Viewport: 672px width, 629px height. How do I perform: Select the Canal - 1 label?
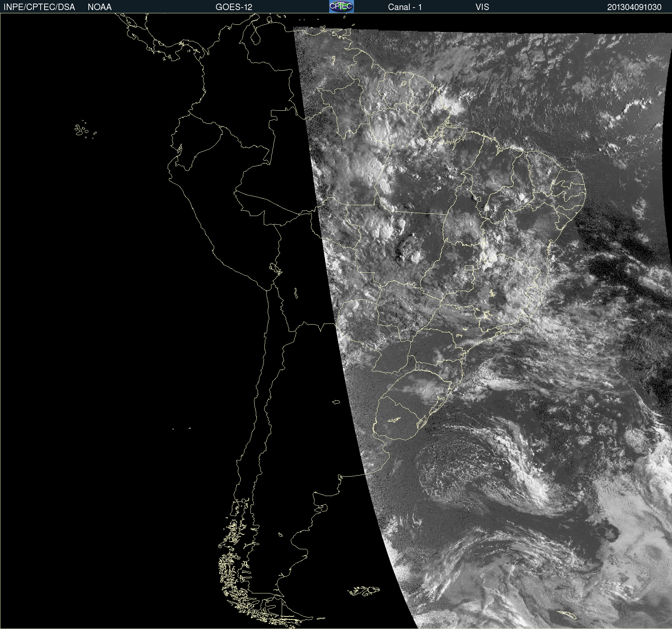(x=405, y=7)
